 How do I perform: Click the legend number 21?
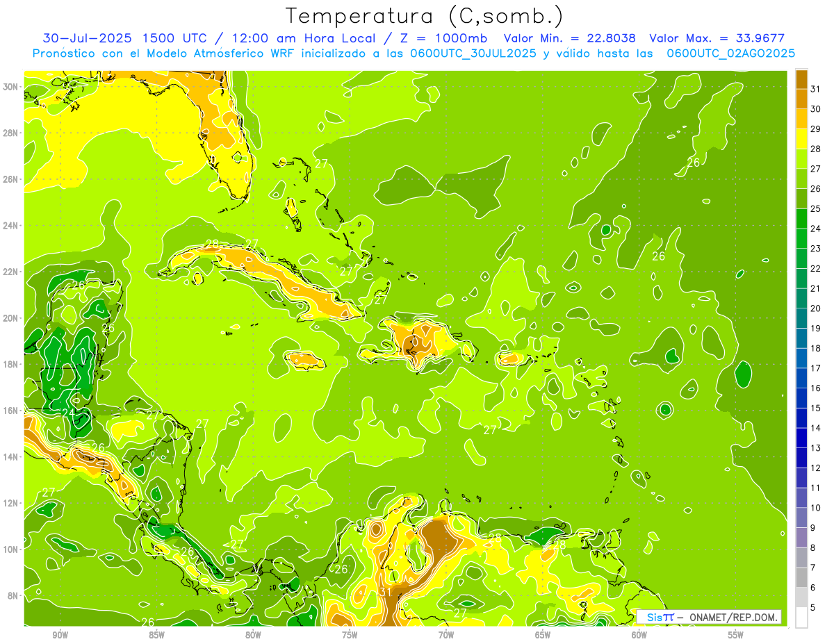point(815,288)
